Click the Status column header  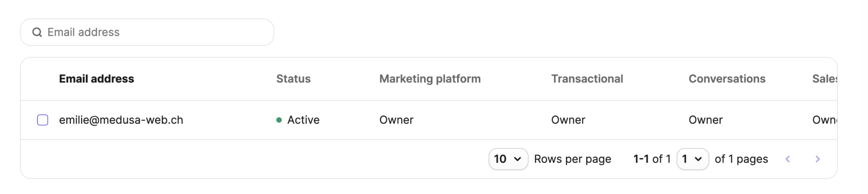click(x=293, y=79)
